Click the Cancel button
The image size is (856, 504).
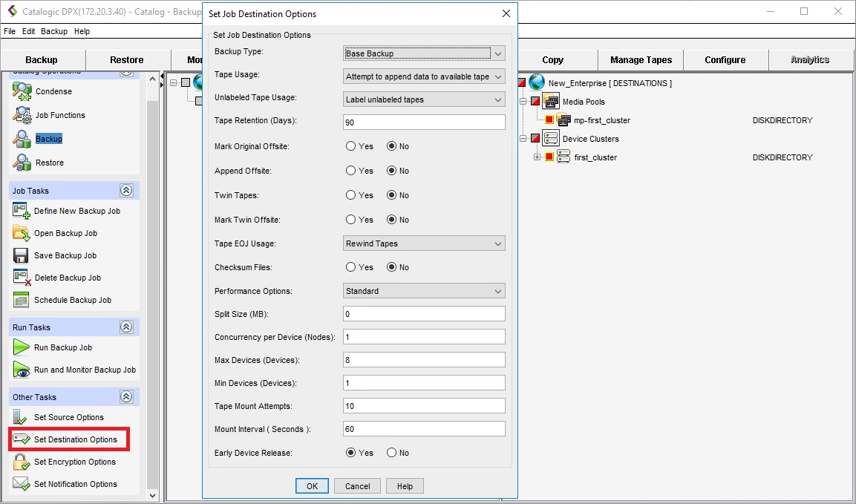point(357,486)
